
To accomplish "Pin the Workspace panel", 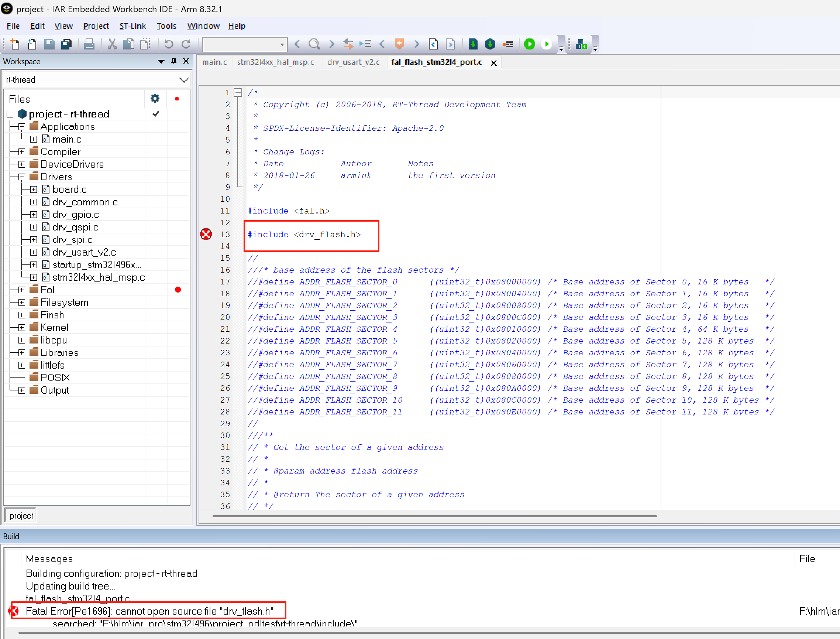I will 174,61.
